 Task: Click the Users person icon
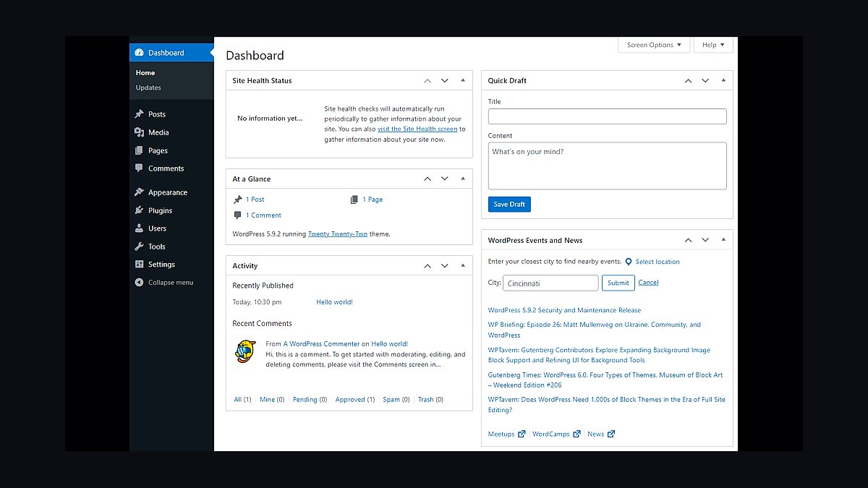tap(139, 228)
